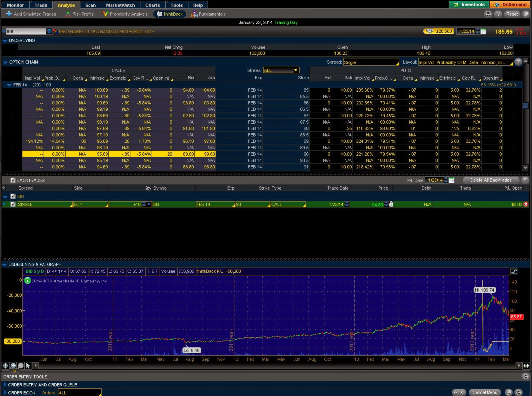
Task: Switch to the Monitor main tab
Action: [x=16, y=5]
